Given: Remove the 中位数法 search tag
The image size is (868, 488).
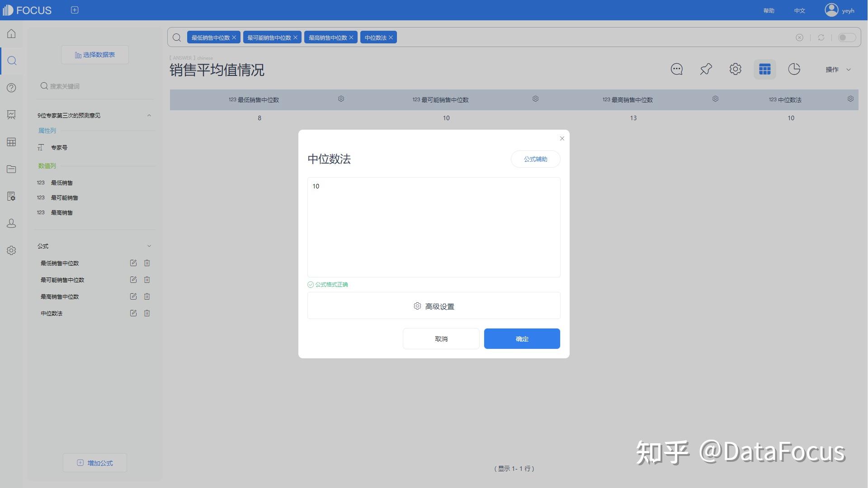Looking at the screenshot, I should coord(391,38).
